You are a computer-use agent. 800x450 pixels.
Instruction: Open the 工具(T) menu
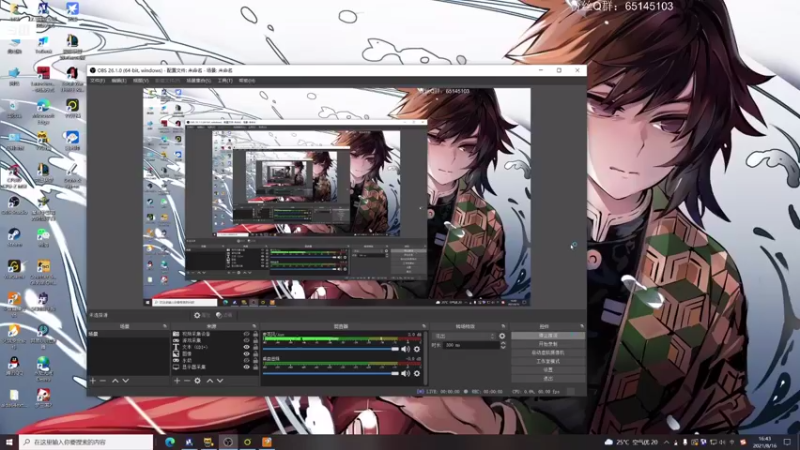coord(225,81)
